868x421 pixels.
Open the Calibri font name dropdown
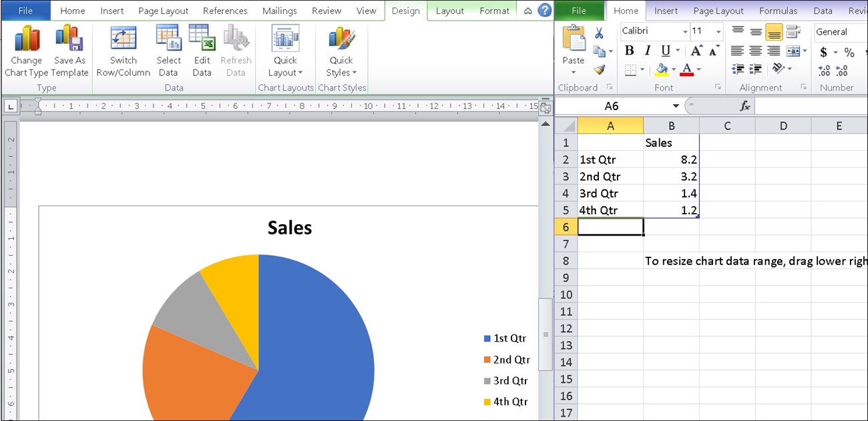coord(685,32)
